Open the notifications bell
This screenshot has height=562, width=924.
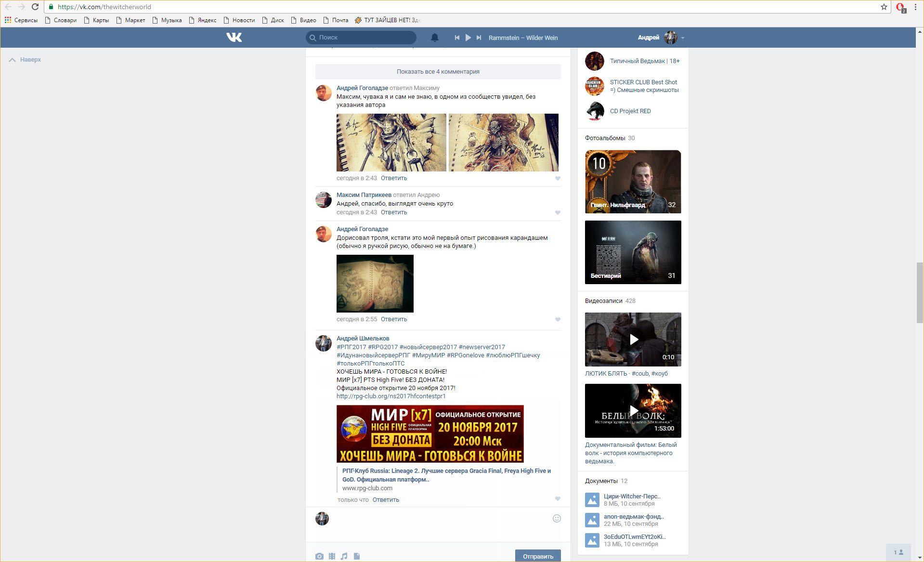click(434, 38)
